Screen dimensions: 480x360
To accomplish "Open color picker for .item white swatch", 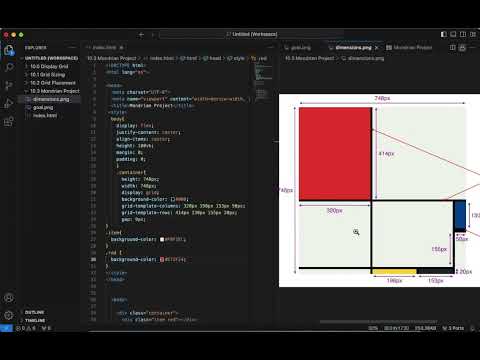I will (x=162, y=239).
